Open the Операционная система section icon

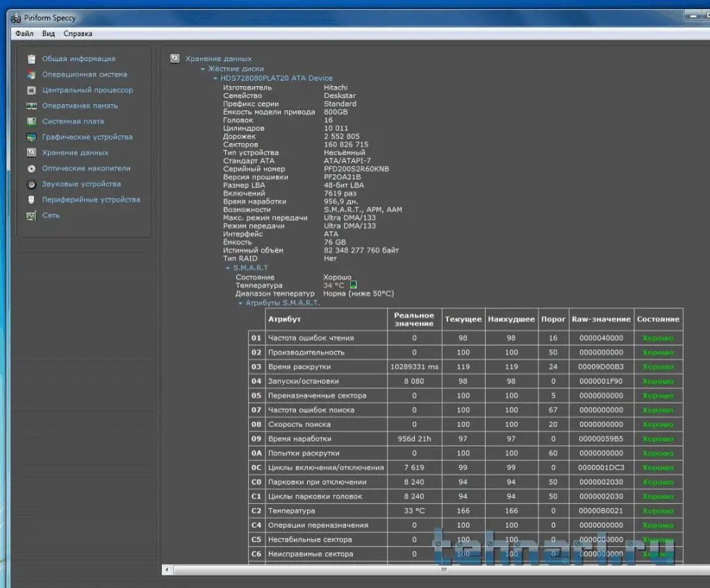click(31, 74)
